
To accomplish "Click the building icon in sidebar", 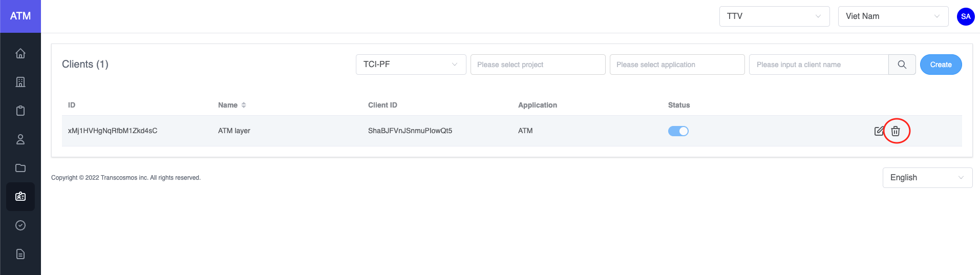I will tap(20, 82).
